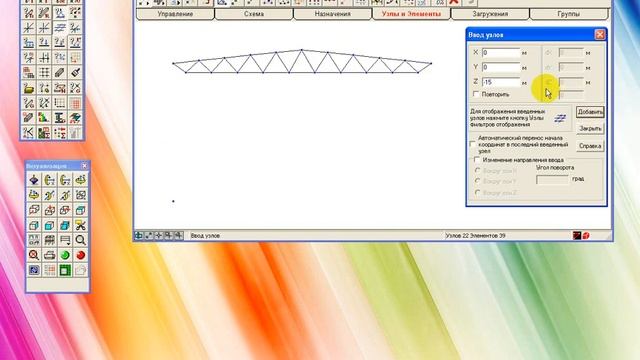Click the green sphere icon
This screenshot has height=360, width=640.
tap(65, 256)
